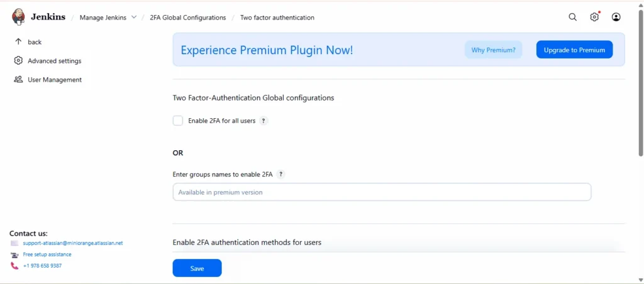The width and height of the screenshot is (644, 284).
Task: Click the email envelope icon in Contact us
Action: pyautogui.click(x=14, y=243)
